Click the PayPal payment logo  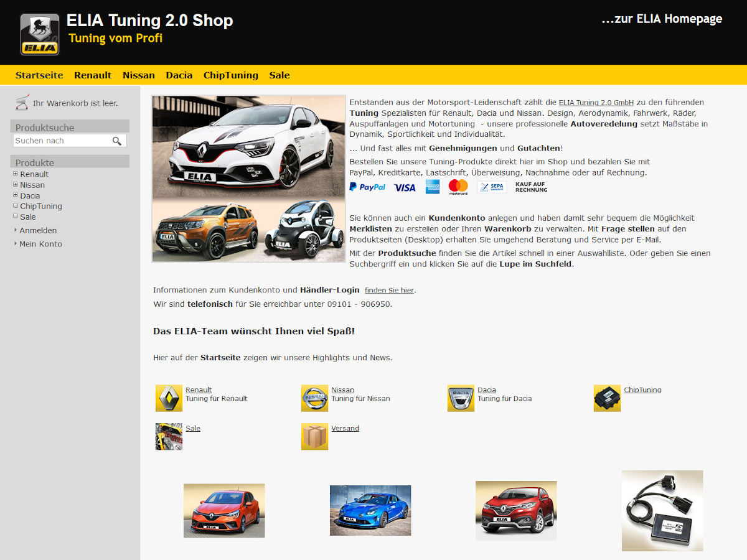367,187
